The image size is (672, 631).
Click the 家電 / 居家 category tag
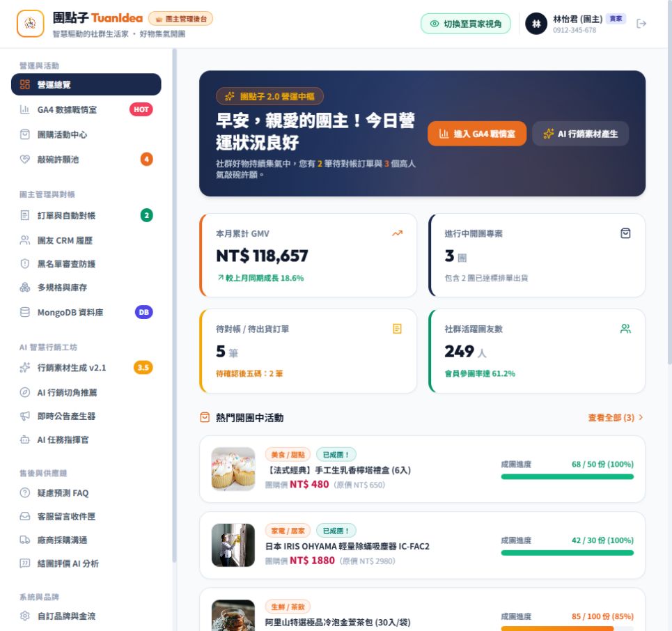tap(288, 531)
